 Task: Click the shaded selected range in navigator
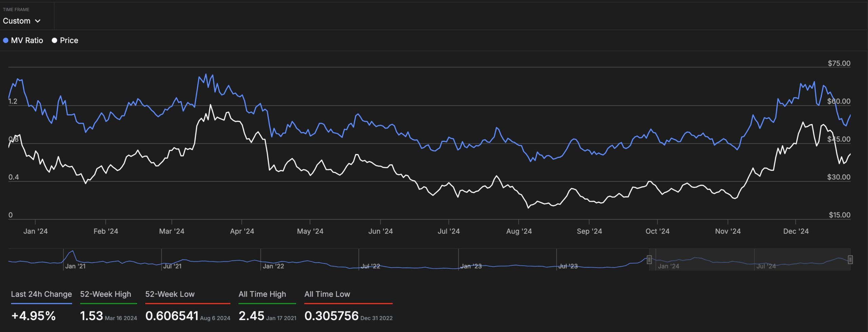750,260
